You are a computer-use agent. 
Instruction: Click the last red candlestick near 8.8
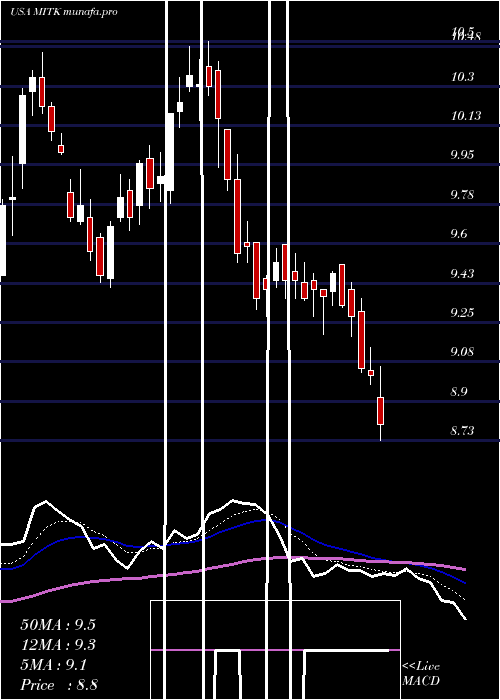[x=380, y=411]
